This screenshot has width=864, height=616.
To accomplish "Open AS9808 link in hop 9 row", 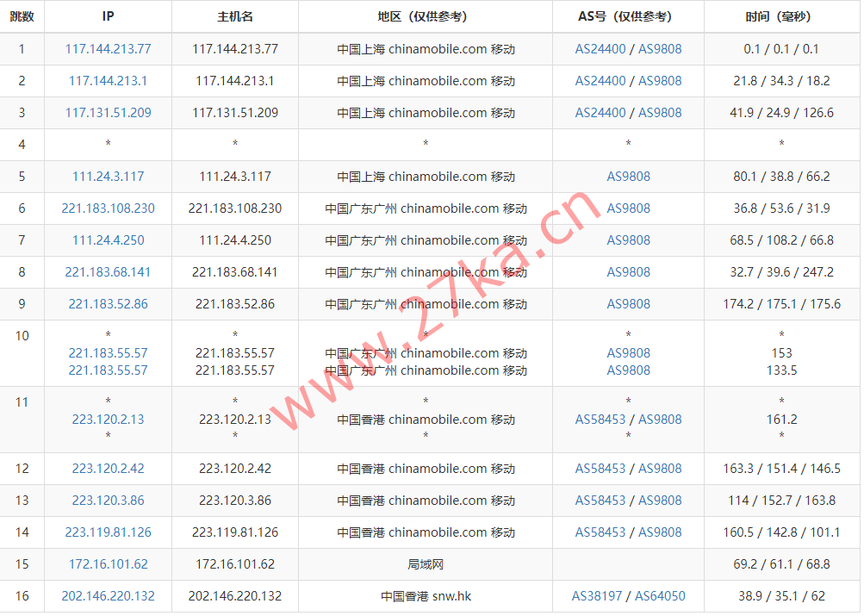I will (x=628, y=304).
